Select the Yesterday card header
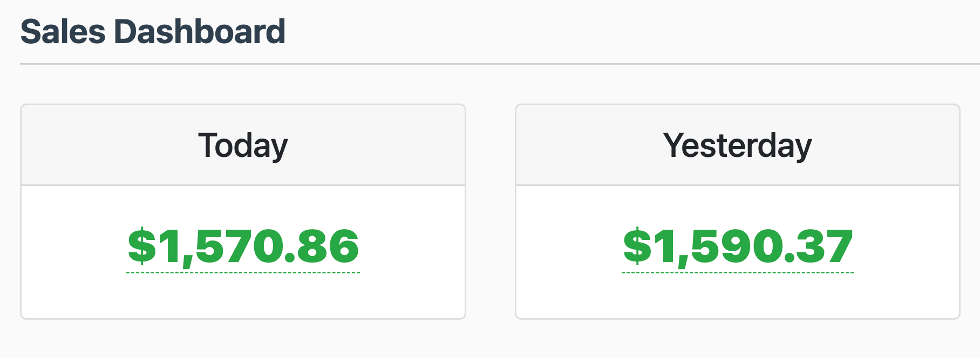Screen dimensions: 980x358 (738, 146)
